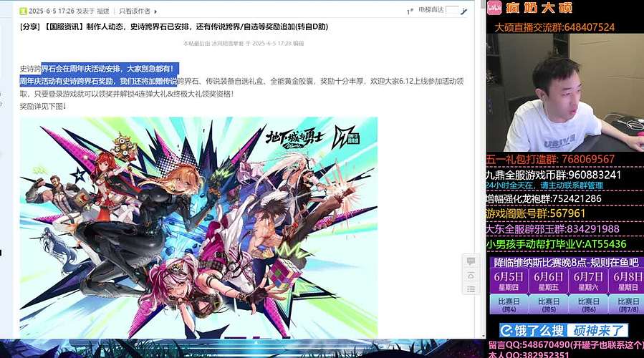Click the highlighted line 史诗跨界石会在周年庆活动安排

(97, 69)
